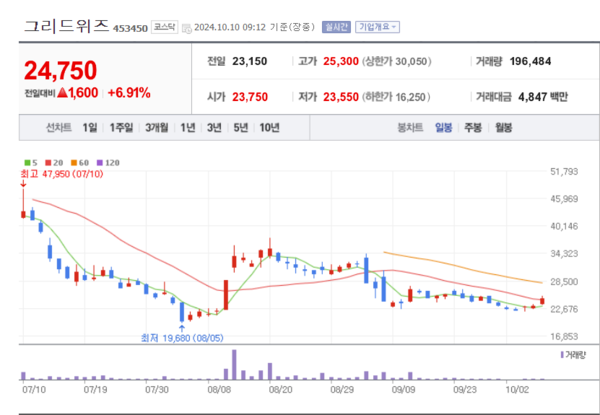The width and height of the screenshot is (600, 415).
Task: Switch to 일봉 daily candle chart
Action: [443, 128]
